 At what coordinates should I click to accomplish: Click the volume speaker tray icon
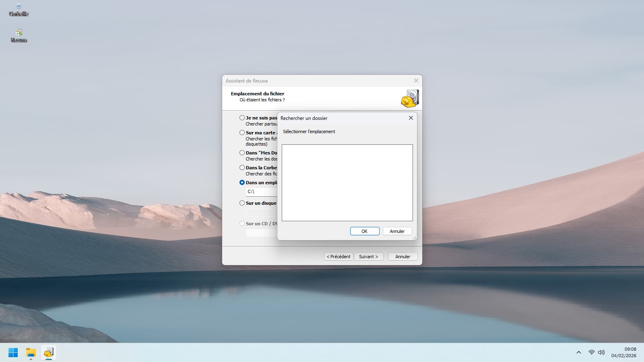[x=601, y=352]
